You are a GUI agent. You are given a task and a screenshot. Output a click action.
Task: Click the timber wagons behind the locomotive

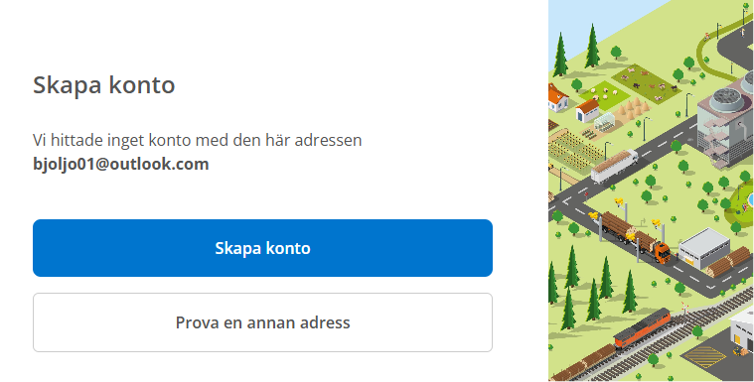[583, 364]
